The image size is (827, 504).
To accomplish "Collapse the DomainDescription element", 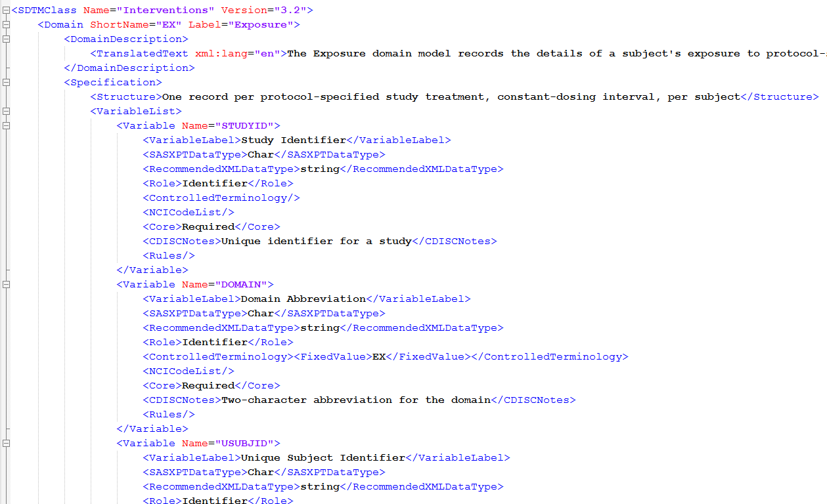I will 6,39.
